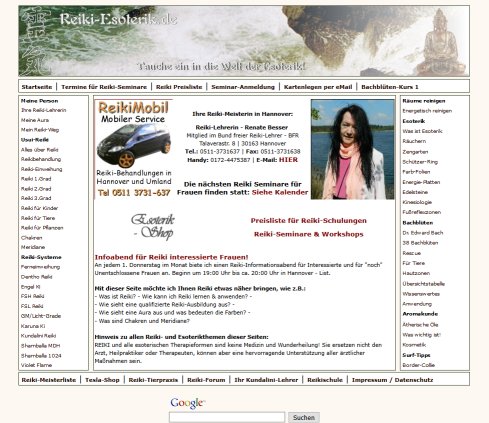
Task: Select Reiki 3.Grad in sidebar
Action: tap(36, 198)
